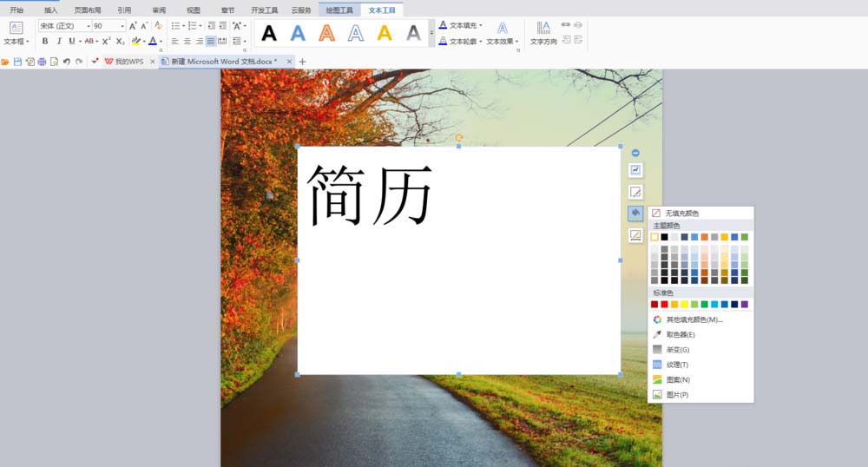Switch to the 绘图工具 drawing tools tab
This screenshot has height=467, width=868.
339,10
